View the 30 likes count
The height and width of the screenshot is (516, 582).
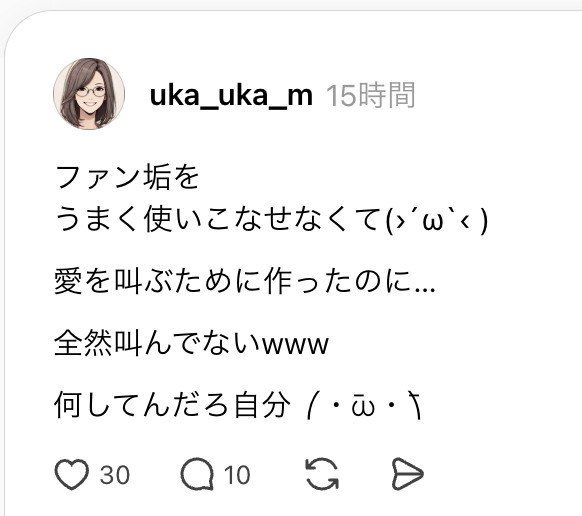115,475
